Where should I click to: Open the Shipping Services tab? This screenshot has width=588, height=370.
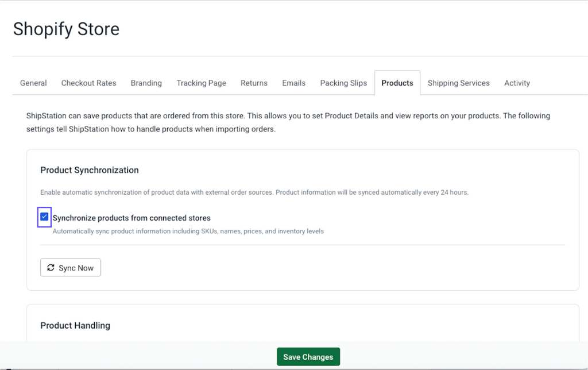pos(458,83)
